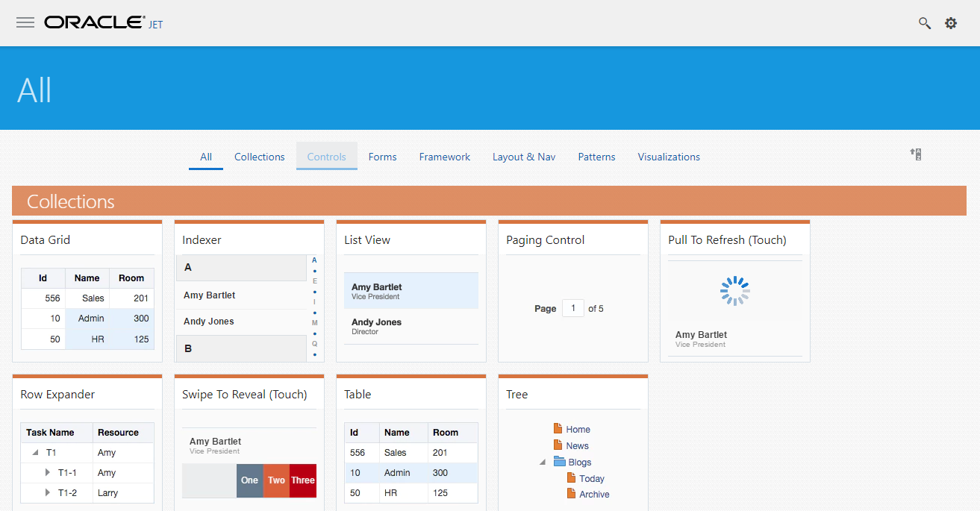Open the settings gear icon
This screenshot has height=511, width=980.
[950, 23]
